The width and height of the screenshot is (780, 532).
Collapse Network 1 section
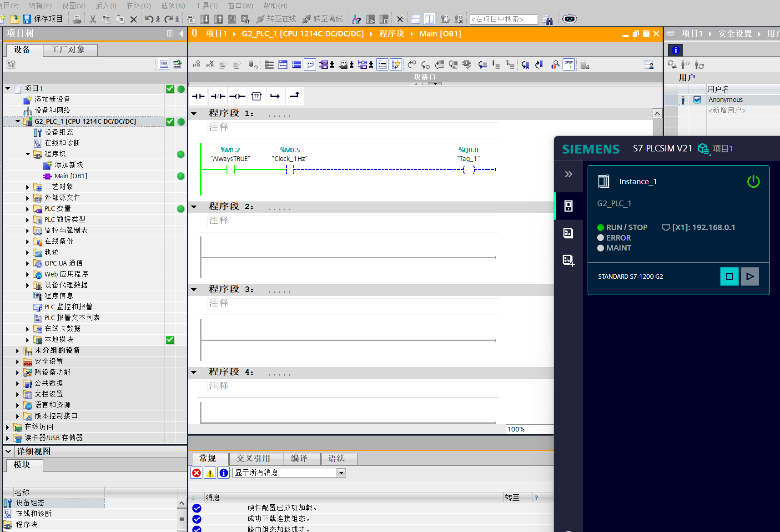pos(194,113)
